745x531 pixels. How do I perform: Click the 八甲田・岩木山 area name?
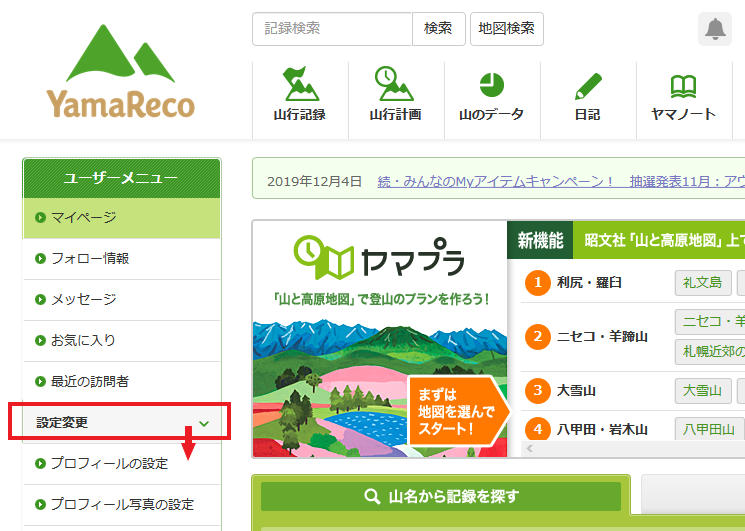[x=602, y=429]
